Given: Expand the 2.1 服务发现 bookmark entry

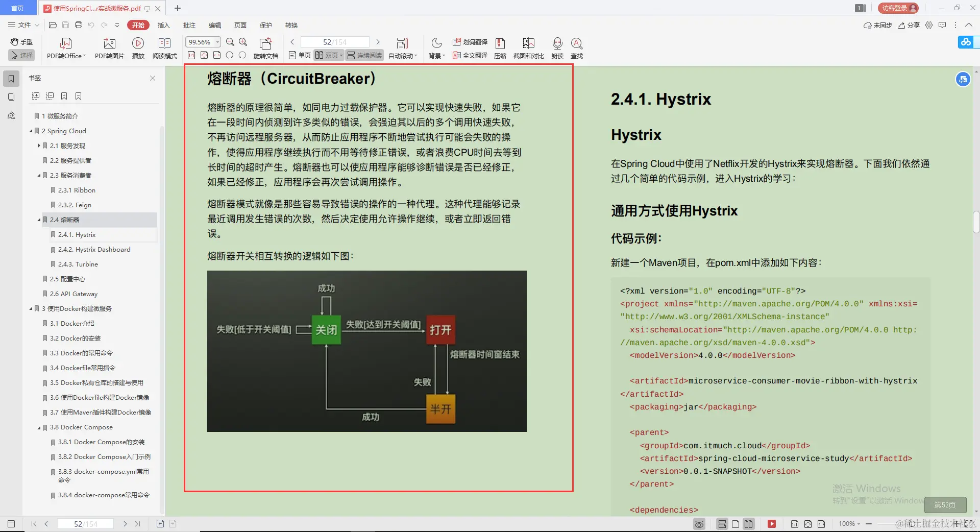Looking at the screenshot, I should [x=39, y=146].
